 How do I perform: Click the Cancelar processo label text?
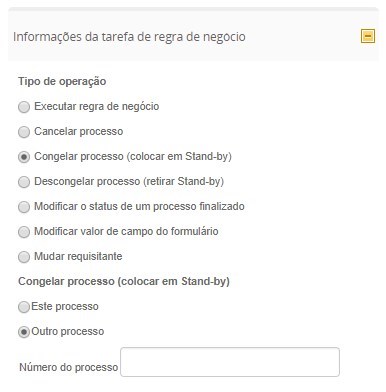pyautogui.click(x=79, y=131)
